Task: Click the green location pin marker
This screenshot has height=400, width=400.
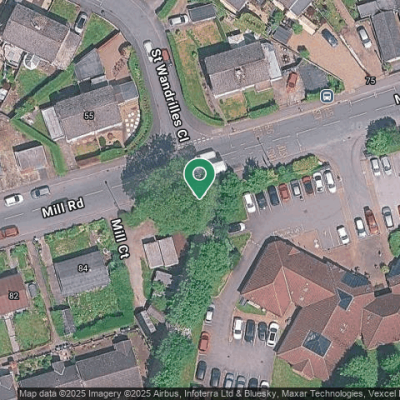Action: pos(199,179)
